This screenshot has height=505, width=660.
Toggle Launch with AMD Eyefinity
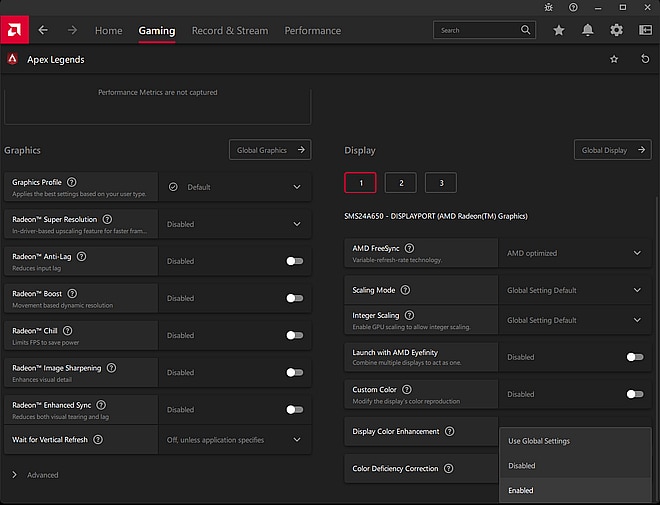(635, 357)
